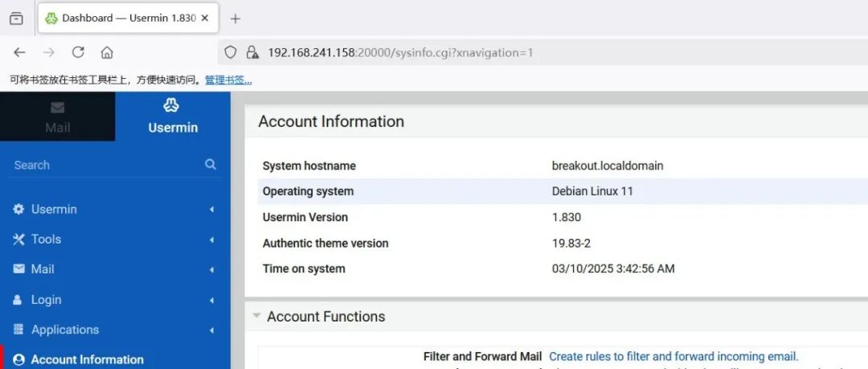Click the Usermin logo icon
Image resolution: width=868 pixels, height=369 pixels.
point(171,105)
